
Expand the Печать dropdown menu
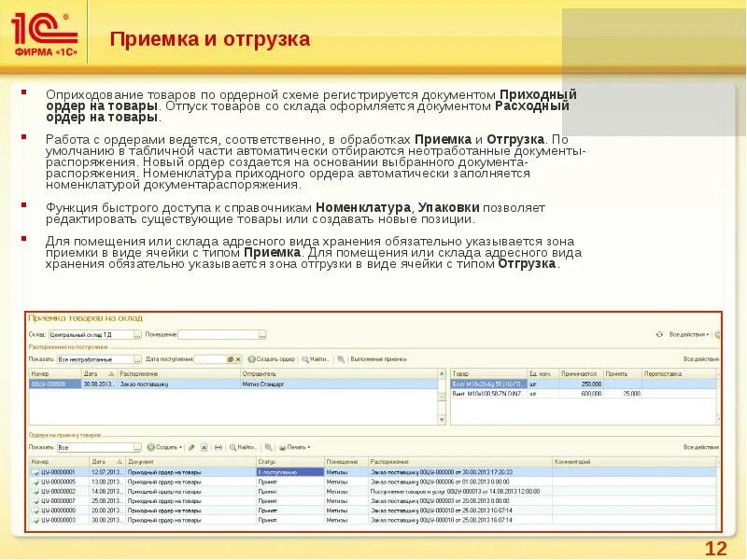pyautogui.click(x=309, y=447)
